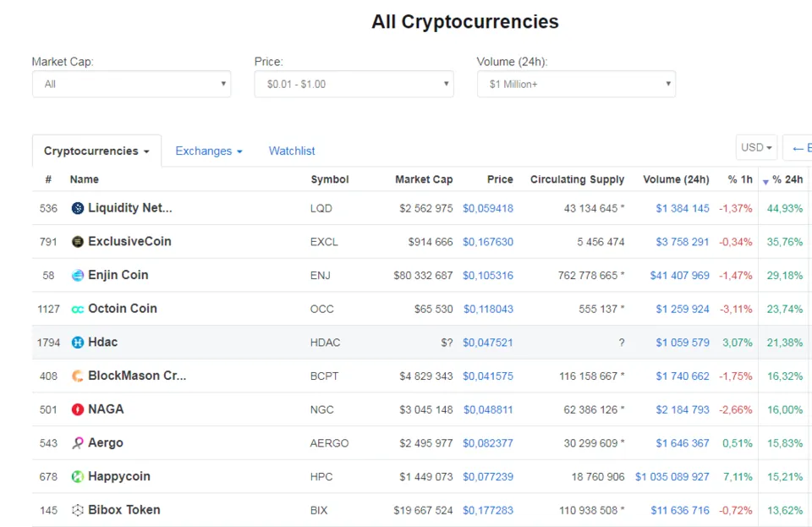Open the NAGA name link
Viewport: 812px width, 527px height.
click(106, 409)
